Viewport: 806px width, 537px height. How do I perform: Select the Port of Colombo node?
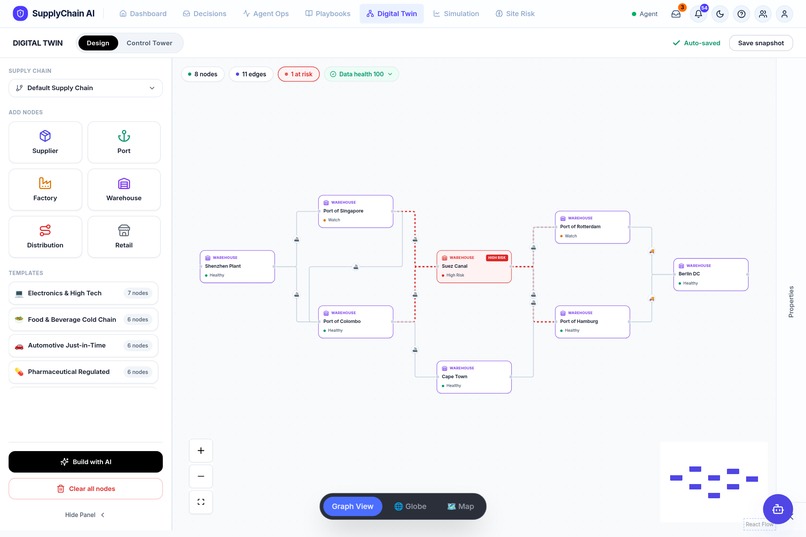356,322
